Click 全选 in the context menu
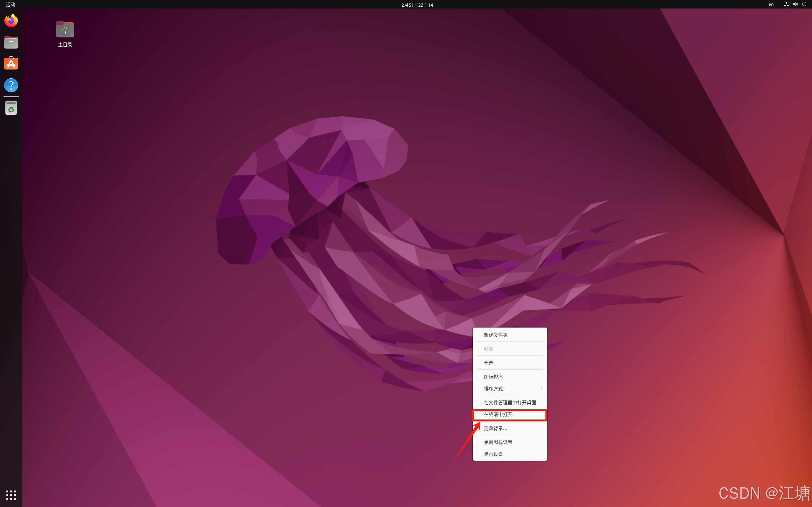 [489, 363]
